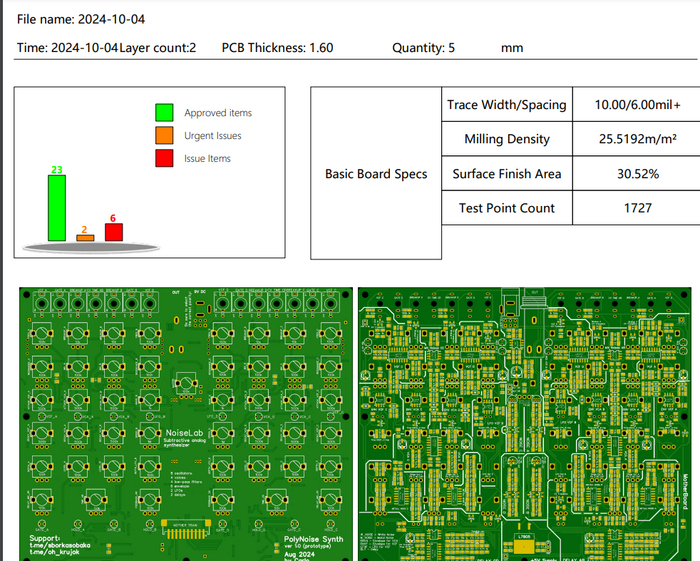Click the PCB Thickness 1.60 field
The image size is (700, 561).
(x=278, y=48)
